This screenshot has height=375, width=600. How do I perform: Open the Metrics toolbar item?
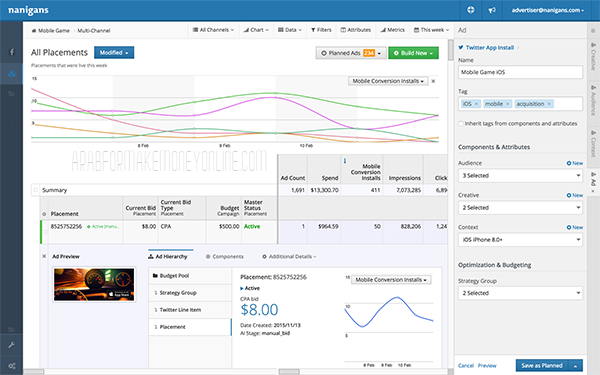[x=392, y=30]
